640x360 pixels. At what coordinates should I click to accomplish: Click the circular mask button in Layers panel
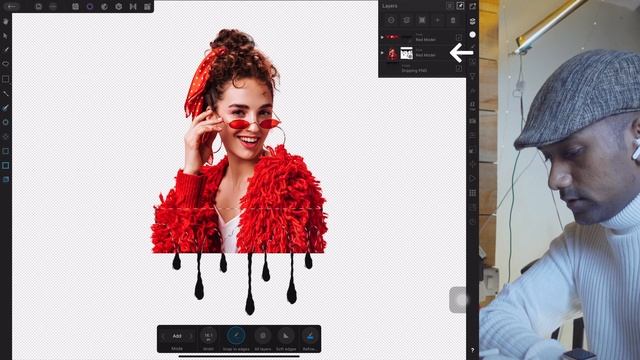(x=391, y=20)
